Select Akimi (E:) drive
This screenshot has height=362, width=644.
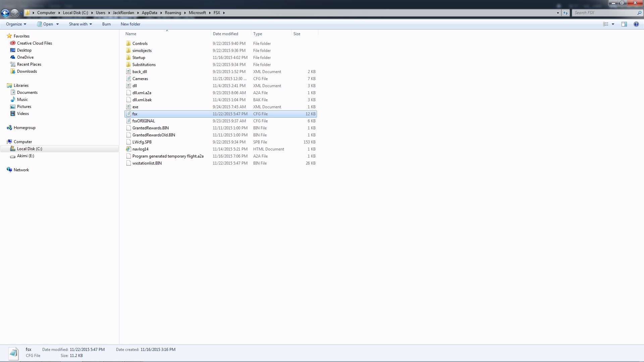(25, 156)
